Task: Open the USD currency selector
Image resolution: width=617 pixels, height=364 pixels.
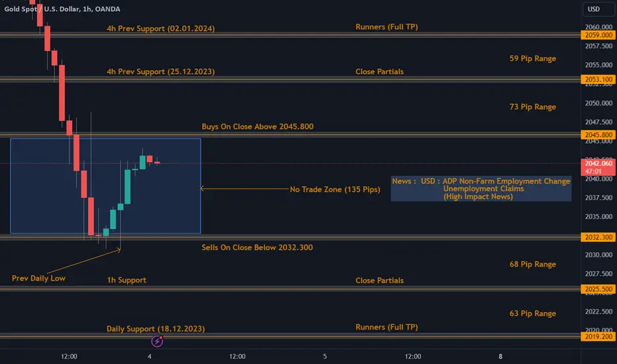Action: [x=598, y=9]
